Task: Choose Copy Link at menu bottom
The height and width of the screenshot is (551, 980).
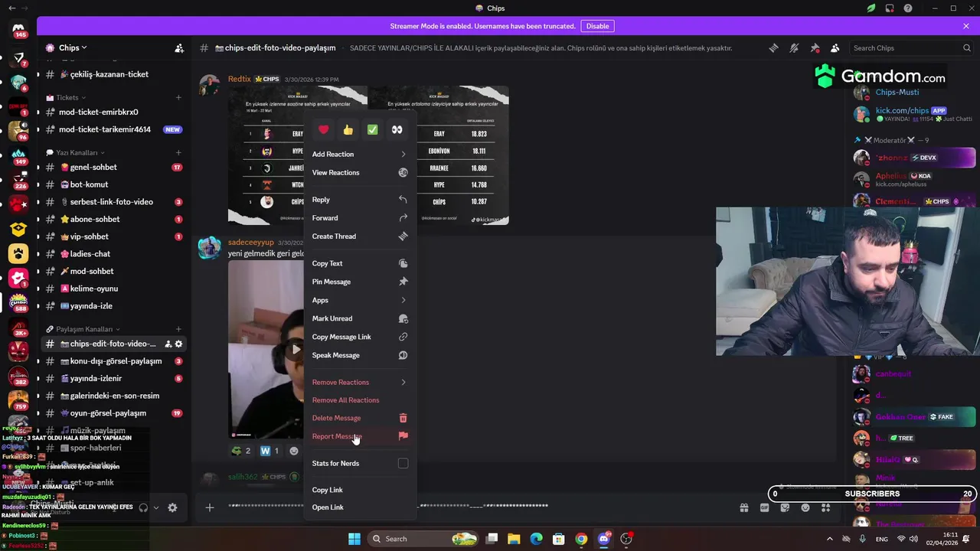Action: coord(360,490)
